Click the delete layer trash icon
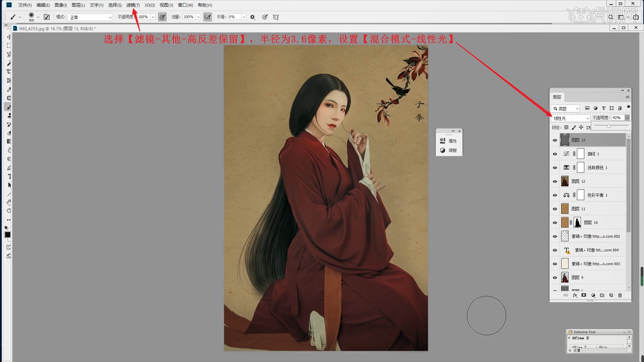Image resolution: width=644 pixels, height=362 pixels. [x=620, y=295]
